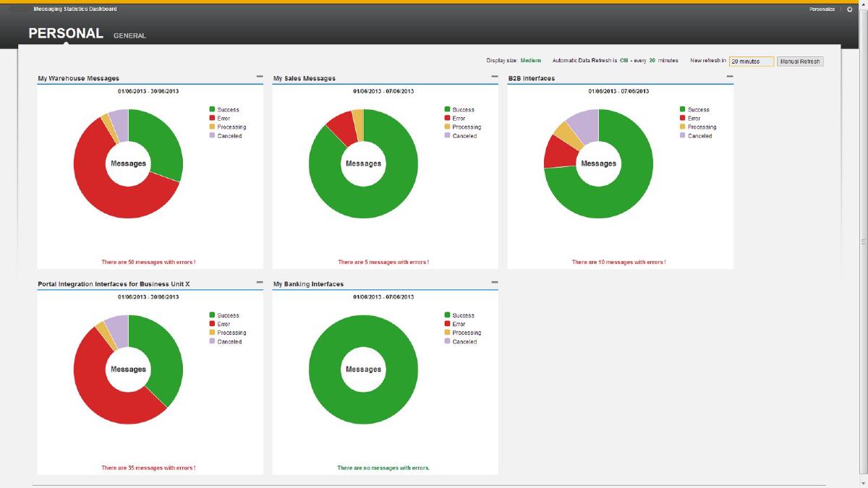Collapse the My Sales Messages panel

pos(495,77)
